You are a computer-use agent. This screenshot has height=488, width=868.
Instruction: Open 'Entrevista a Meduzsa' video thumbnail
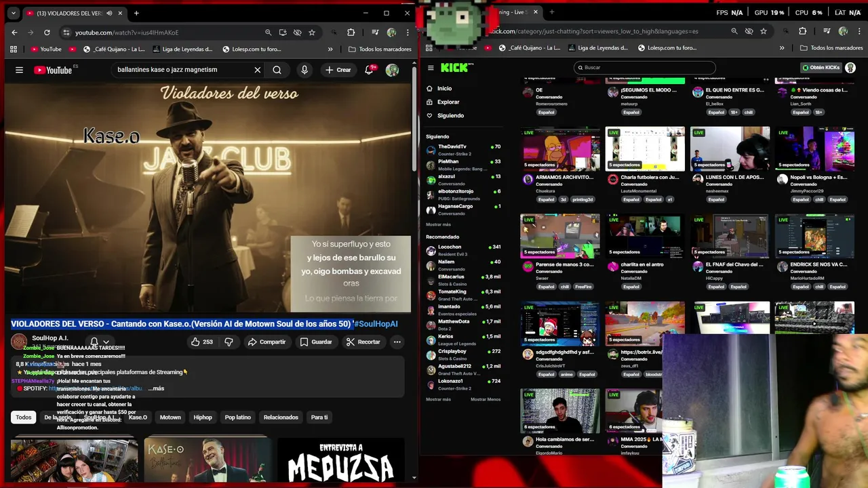(341, 460)
